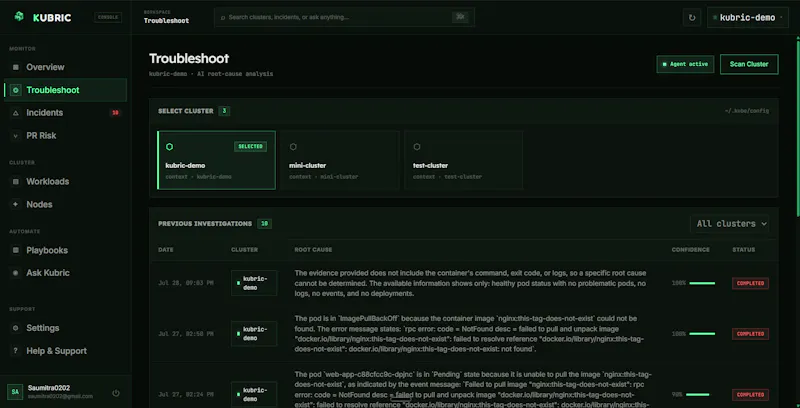Click the 'Jul 27, 02:24 PM' date
800x408 pixels.
tap(186, 395)
